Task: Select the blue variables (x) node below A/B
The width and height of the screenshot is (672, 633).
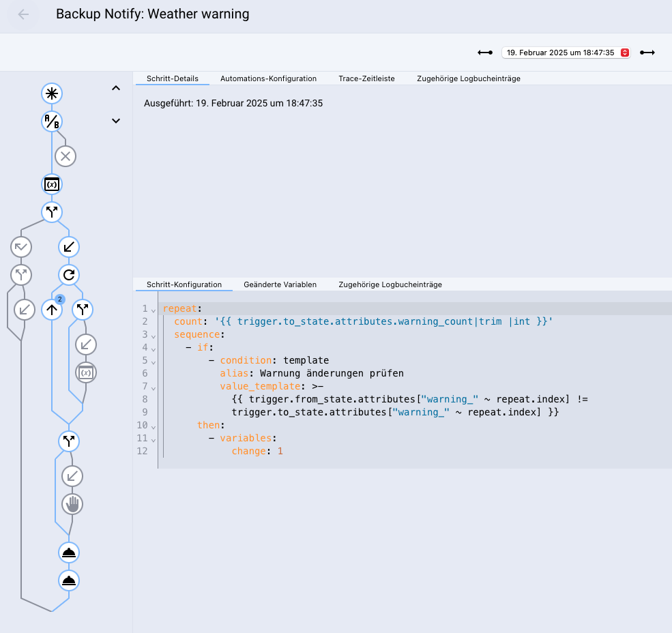Action: click(x=52, y=184)
